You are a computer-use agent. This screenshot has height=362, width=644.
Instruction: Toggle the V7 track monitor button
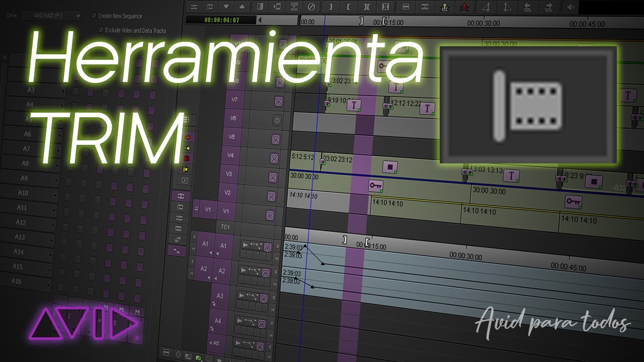(278, 102)
